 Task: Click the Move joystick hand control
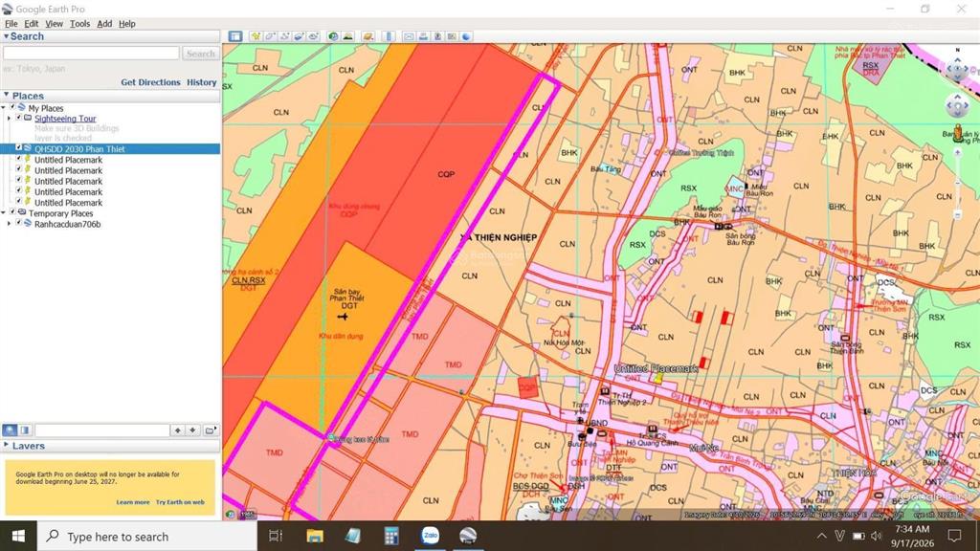[x=957, y=106]
